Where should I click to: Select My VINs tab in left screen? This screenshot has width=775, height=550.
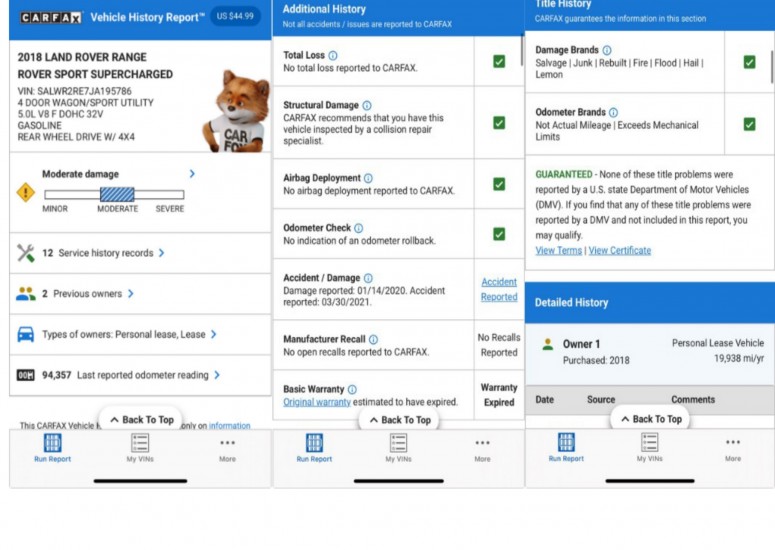(x=140, y=448)
